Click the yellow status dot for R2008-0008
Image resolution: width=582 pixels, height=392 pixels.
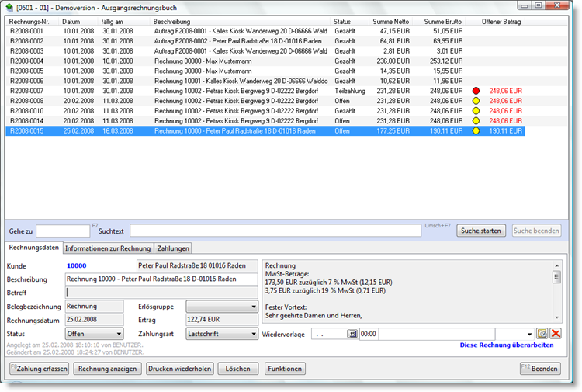(x=476, y=101)
